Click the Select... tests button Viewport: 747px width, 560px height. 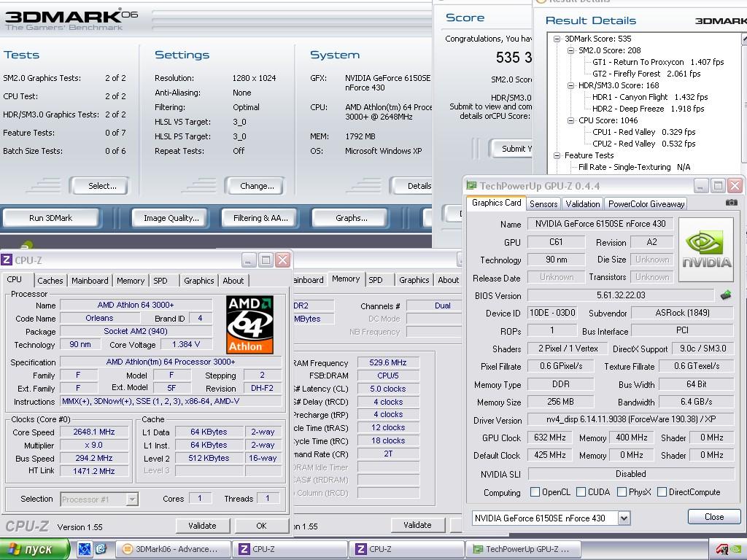[x=100, y=186]
